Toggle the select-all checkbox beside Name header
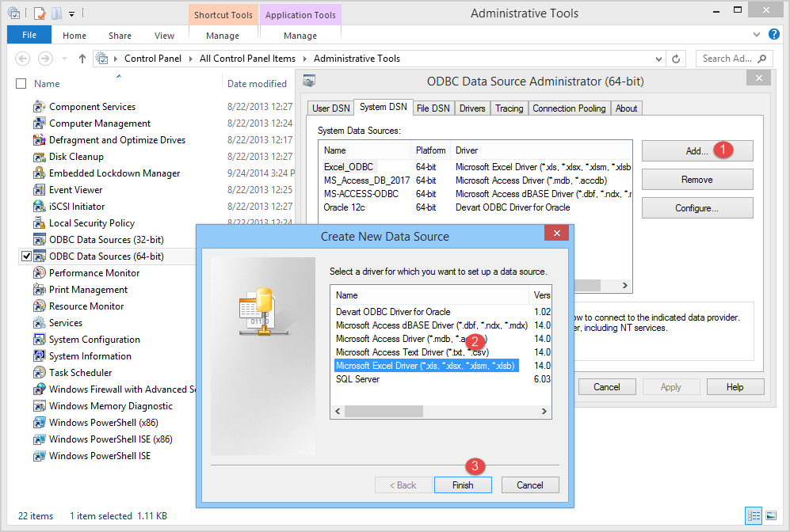790x532 pixels. (21, 84)
